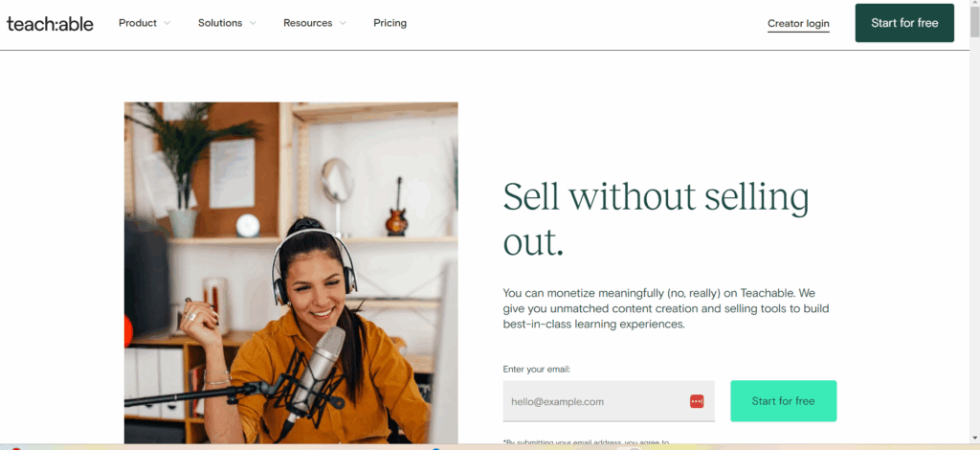Open the Resources menu label
This screenshot has width=980, height=450.
tap(307, 23)
